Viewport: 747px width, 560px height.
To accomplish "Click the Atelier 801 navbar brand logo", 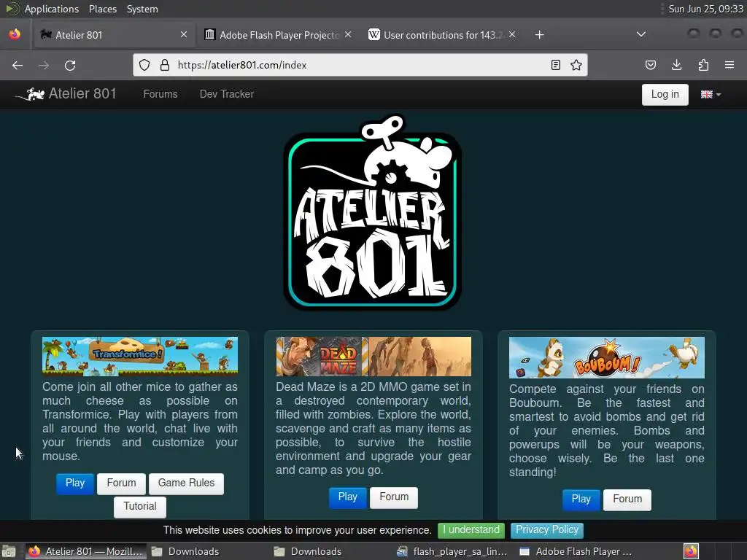I will click(x=66, y=94).
